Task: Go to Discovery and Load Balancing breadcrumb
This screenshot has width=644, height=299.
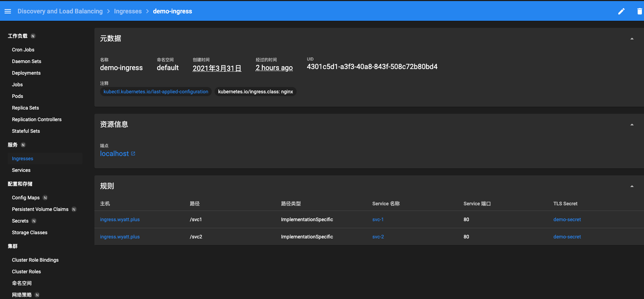Action: (60, 11)
